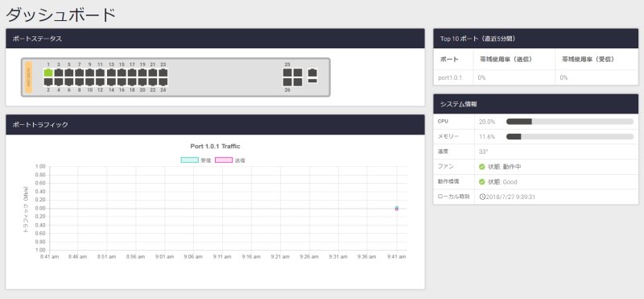Select SFP port 25 icon
The image size is (644, 299).
(287, 73)
